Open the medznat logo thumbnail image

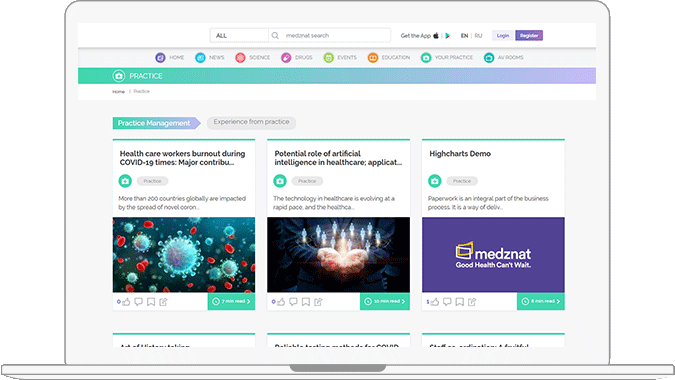pos(493,255)
